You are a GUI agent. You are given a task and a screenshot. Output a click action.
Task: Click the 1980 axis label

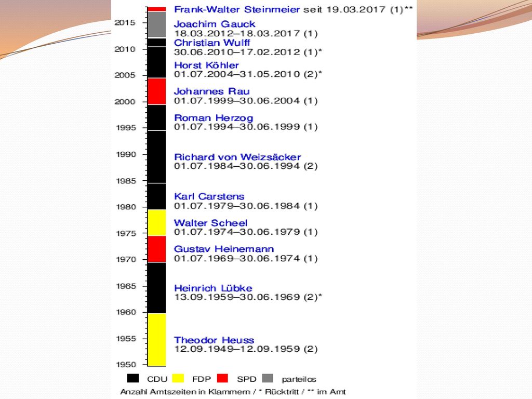click(126, 207)
